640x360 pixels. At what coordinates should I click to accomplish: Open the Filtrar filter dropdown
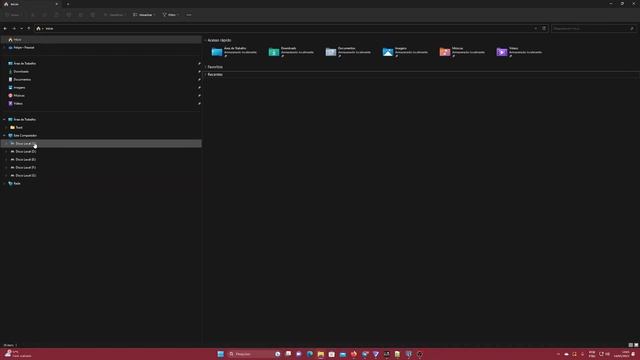coord(171,15)
